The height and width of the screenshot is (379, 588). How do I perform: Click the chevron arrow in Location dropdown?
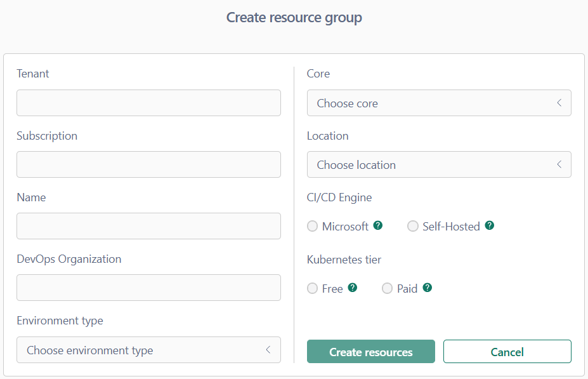pyautogui.click(x=559, y=164)
